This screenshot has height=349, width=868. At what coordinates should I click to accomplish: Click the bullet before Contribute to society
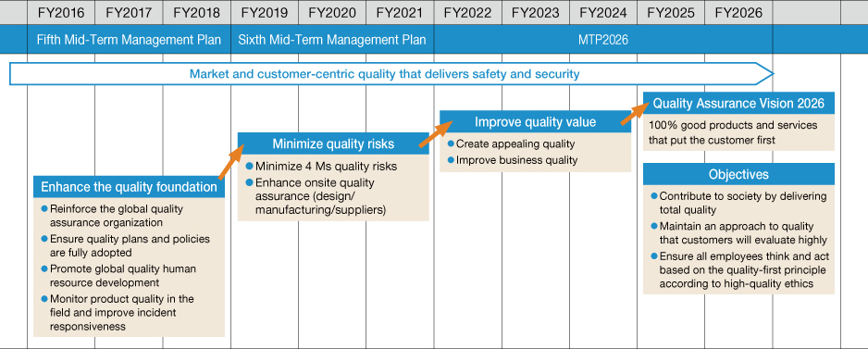click(655, 195)
